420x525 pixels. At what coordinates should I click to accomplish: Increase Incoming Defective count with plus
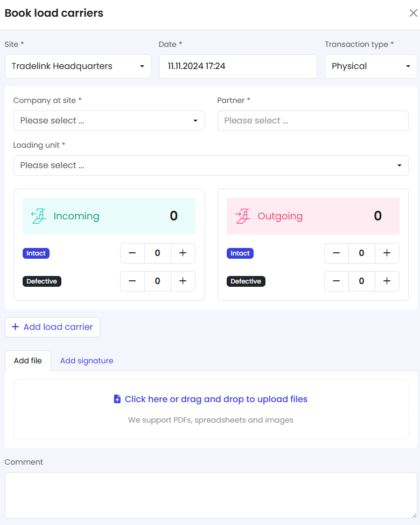[x=183, y=281]
